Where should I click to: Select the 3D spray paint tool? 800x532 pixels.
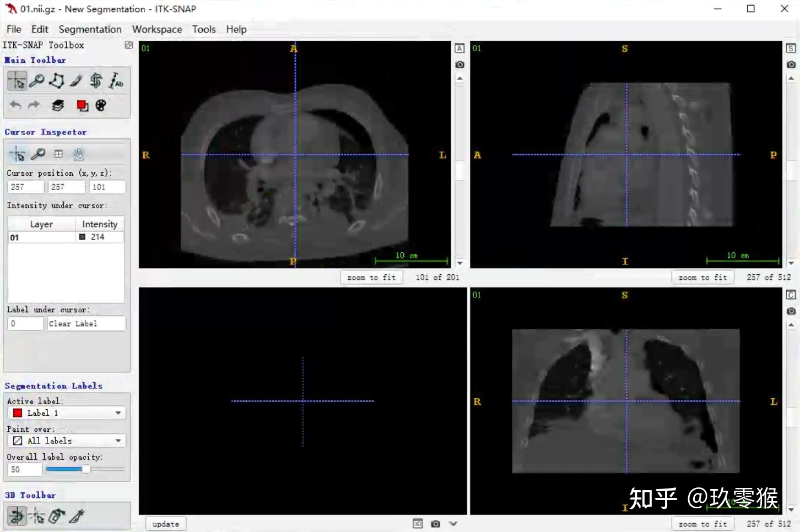pyautogui.click(x=56, y=516)
